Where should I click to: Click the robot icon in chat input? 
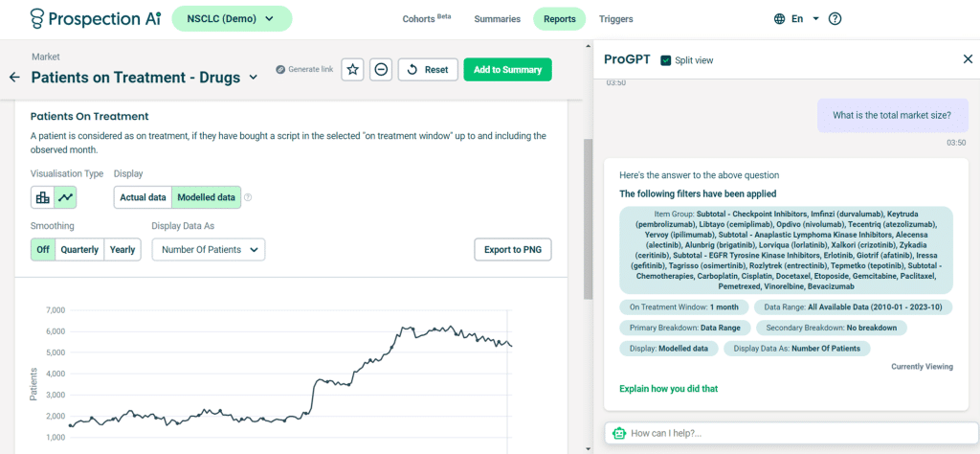(x=619, y=433)
